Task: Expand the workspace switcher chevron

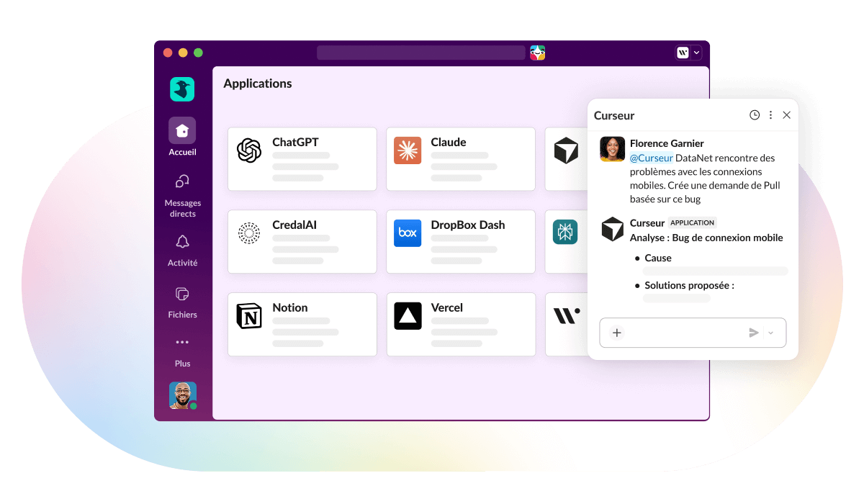Action: click(x=696, y=53)
